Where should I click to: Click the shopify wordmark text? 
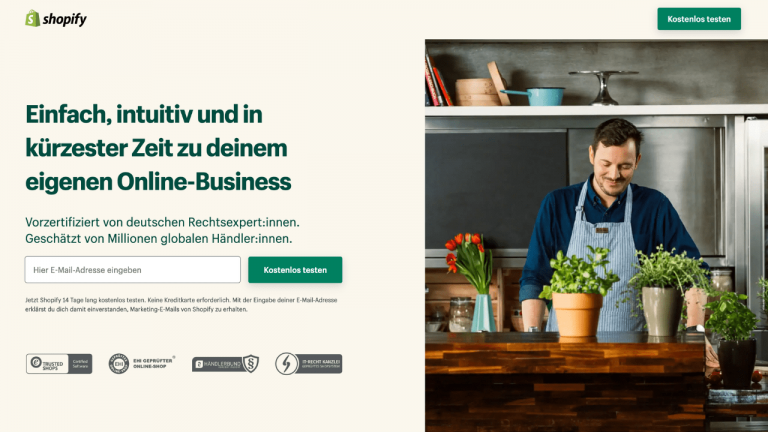pyautogui.click(x=65, y=20)
